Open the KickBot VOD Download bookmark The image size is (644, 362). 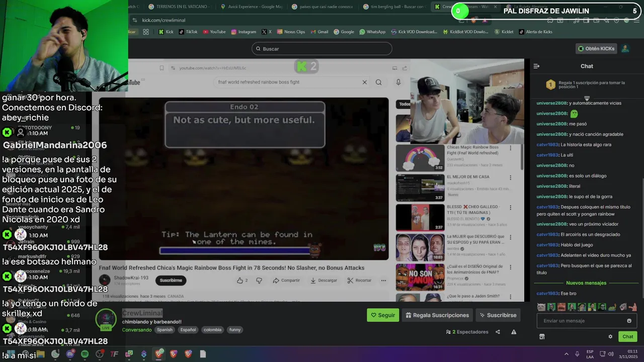465,32
